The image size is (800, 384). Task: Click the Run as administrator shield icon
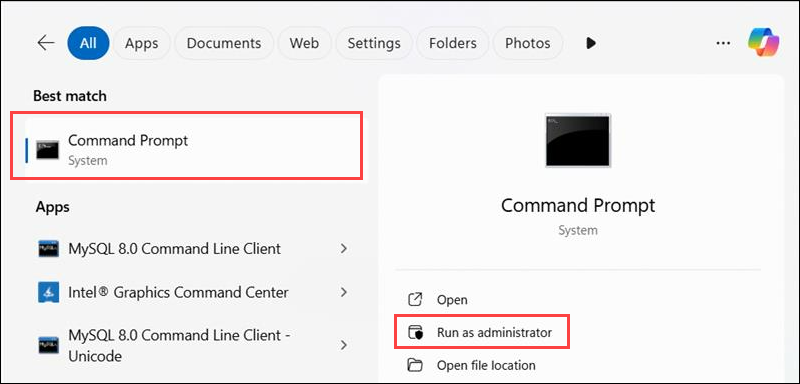point(415,332)
